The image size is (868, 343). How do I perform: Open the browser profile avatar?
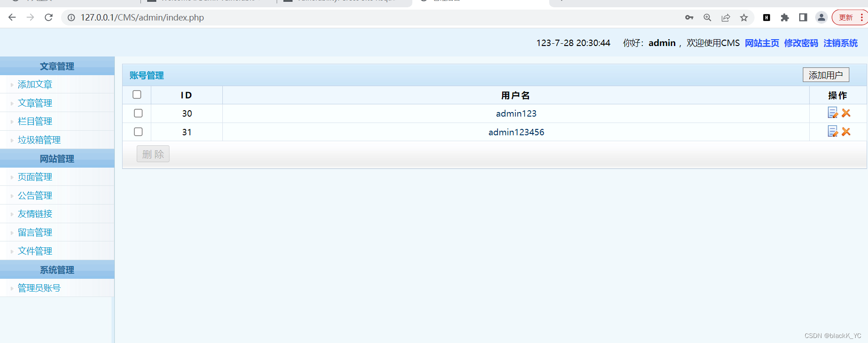(822, 17)
